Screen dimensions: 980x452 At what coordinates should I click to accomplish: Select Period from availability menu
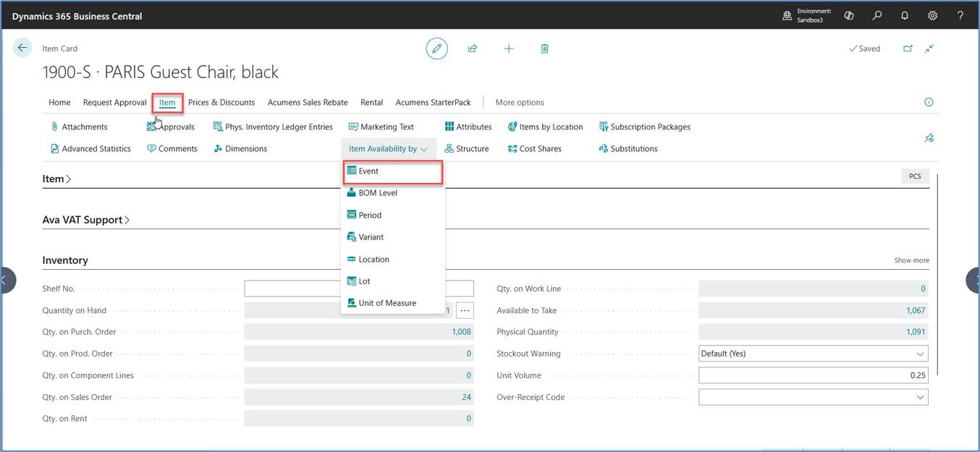[x=392, y=215]
